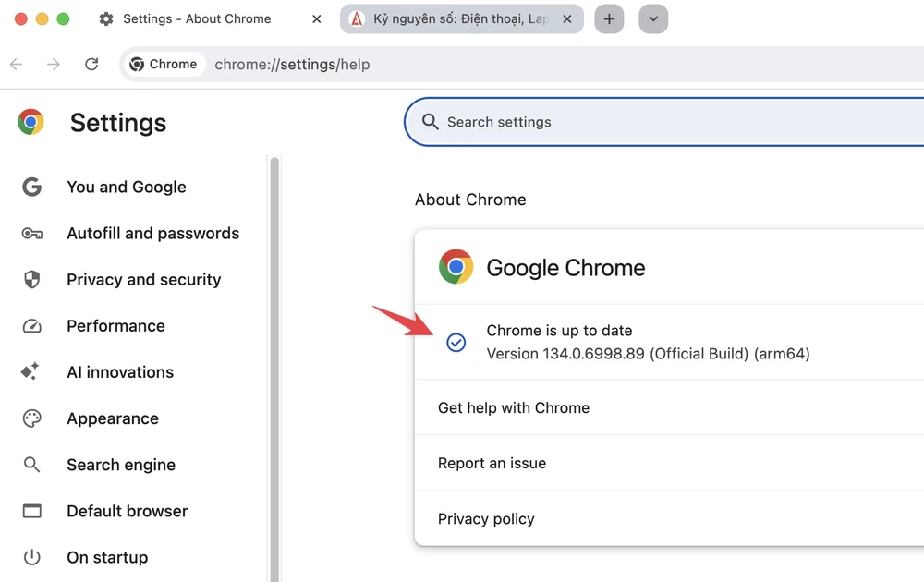The image size is (924, 582).
Task: Click the Search engine magnifier icon
Action: tap(32, 465)
